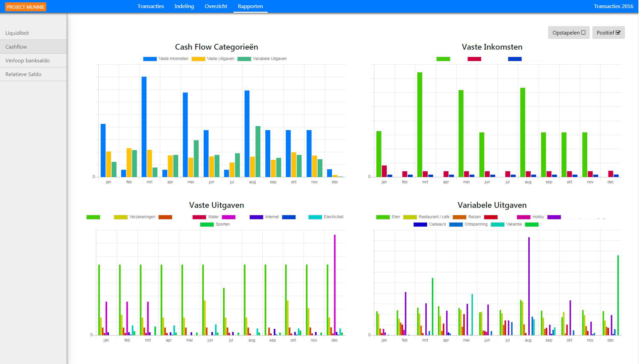The width and height of the screenshot is (639, 364).
Task: Click the Vaste Inkomsten chart title
Action: click(x=492, y=47)
